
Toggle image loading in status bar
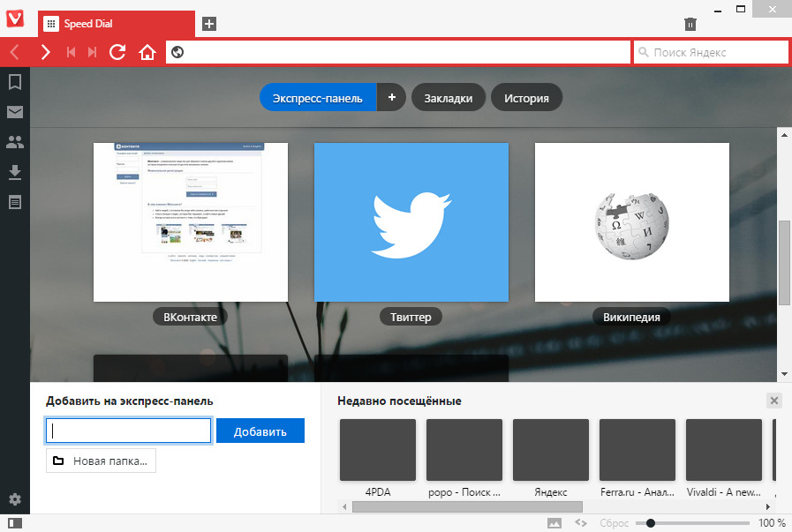click(554, 523)
